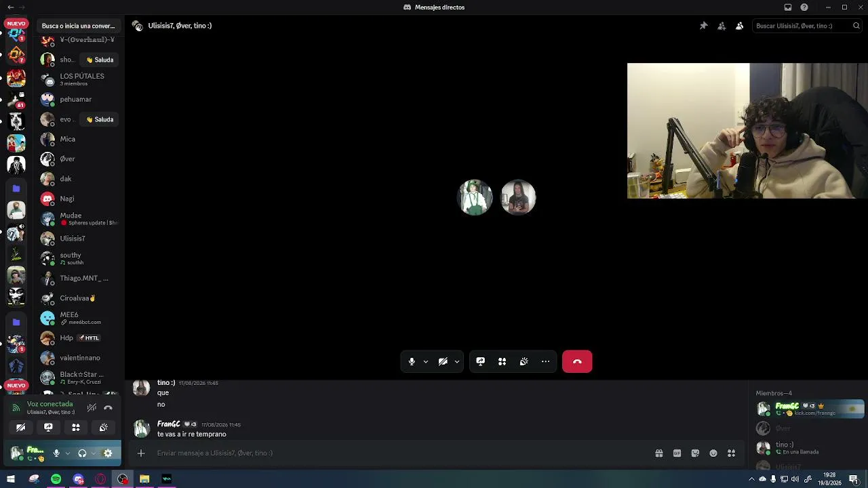This screenshot has height=488, width=868.
Task: Open the pehuamar direct message
Action: (79, 100)
